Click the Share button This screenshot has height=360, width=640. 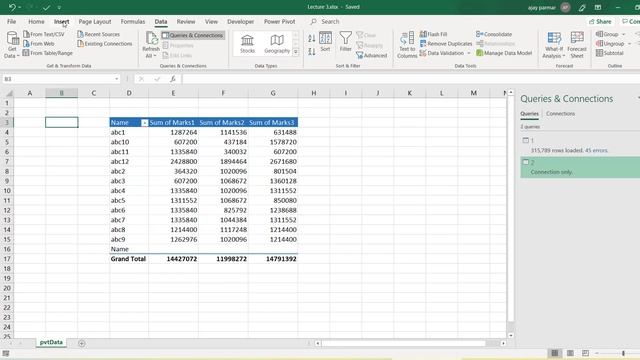tap(600, 22)
